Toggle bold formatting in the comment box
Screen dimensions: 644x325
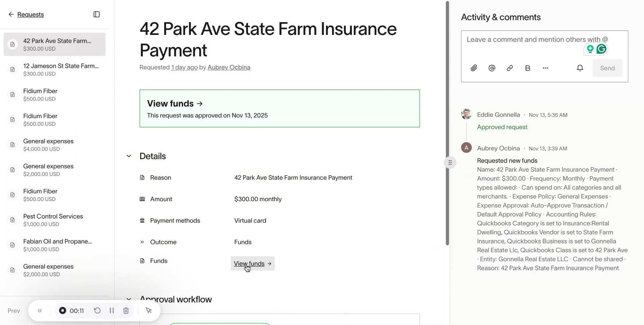(x=527, y=68)
